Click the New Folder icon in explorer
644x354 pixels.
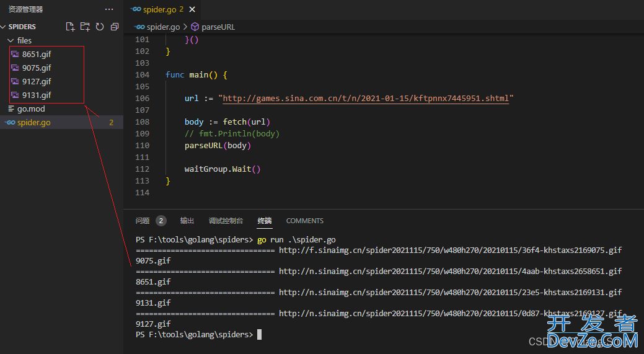(x=85, y=27)
